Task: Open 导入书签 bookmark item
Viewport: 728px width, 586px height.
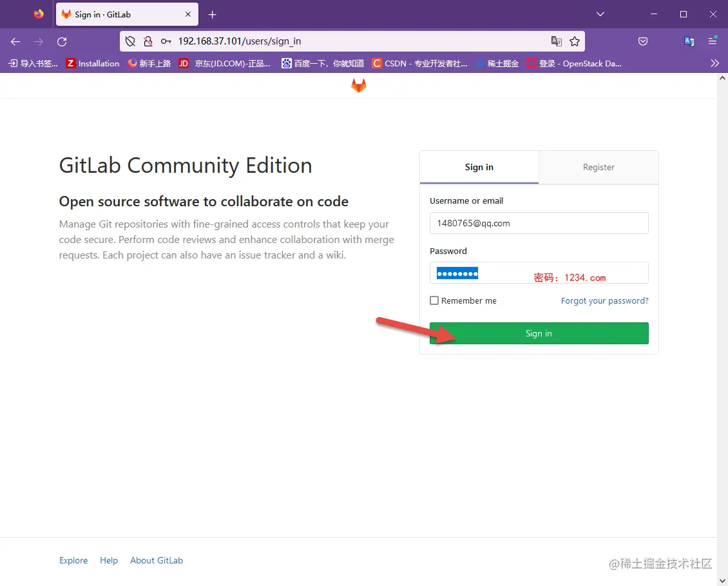Action: point(33,64)
